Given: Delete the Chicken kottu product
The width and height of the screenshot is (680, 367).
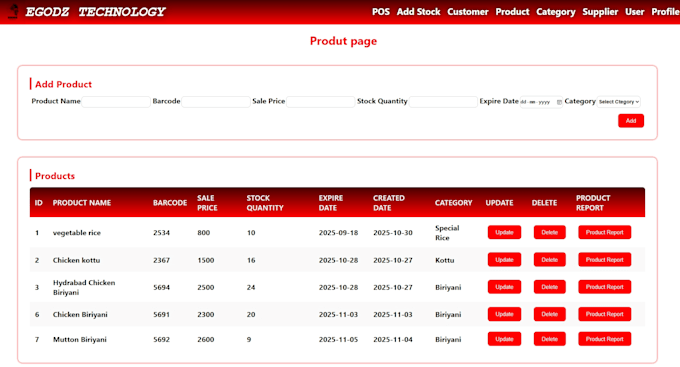Looking at the screenshot, I should click(549, 260).
